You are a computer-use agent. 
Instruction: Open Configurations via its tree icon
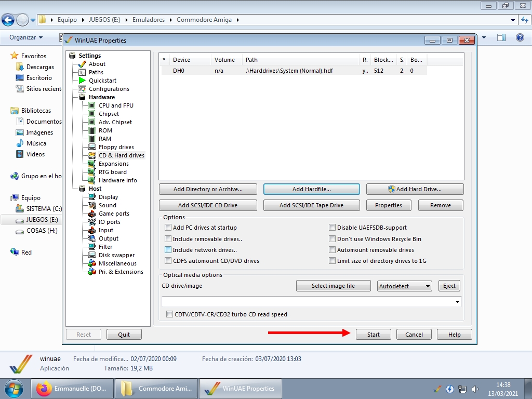click(82, 89)
